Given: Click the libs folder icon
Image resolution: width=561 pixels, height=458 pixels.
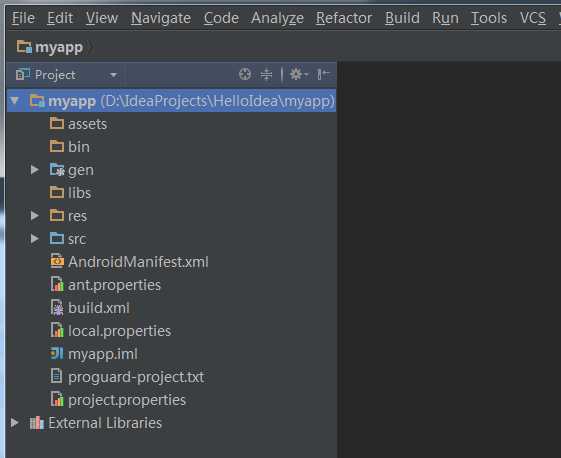Looking at the screenshot, I should point(57,192).
